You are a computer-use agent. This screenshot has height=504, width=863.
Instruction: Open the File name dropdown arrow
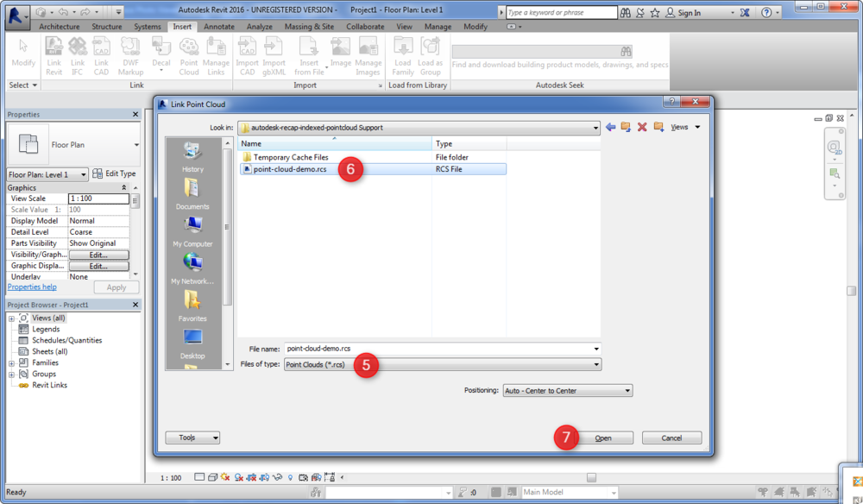596,349
